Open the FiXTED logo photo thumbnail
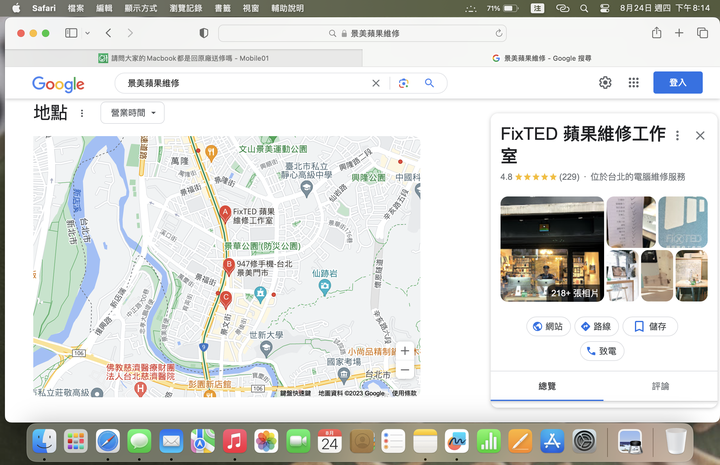Viewport: 720px width, 465px height. [x=683, y=222]
